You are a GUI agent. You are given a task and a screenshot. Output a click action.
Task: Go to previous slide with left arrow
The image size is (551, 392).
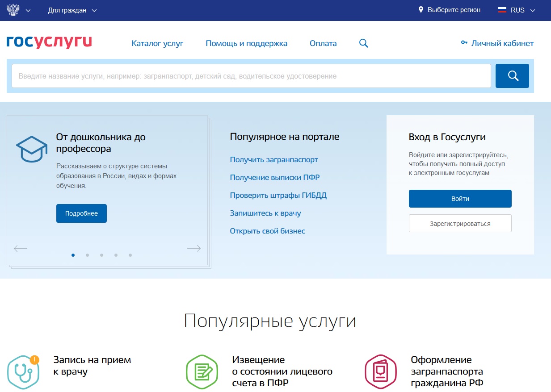click(x=21, y=249)
